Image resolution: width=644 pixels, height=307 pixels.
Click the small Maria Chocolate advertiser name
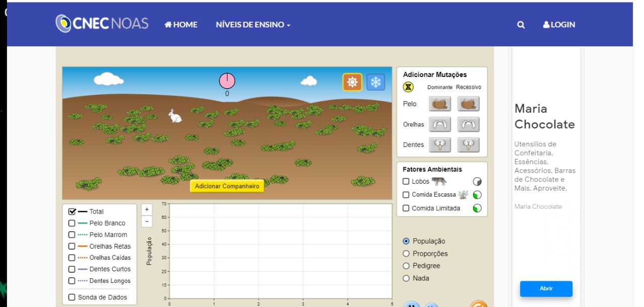(x=538, y=206)
